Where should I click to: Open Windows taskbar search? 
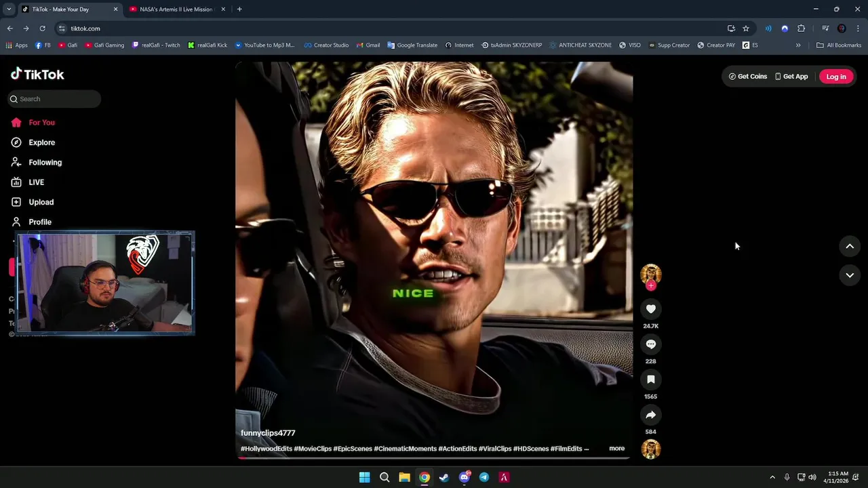384,477
